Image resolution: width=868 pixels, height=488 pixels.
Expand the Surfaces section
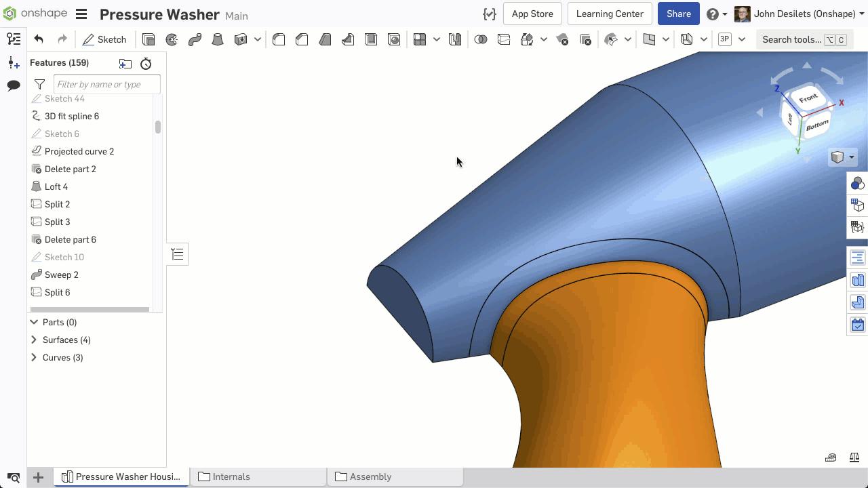pyautogui.click(x=34, y=340)
